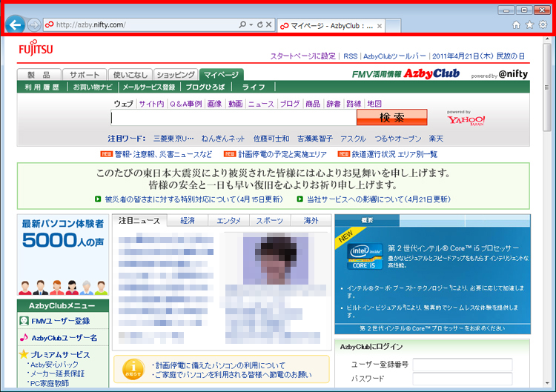Click the browser Forward arrow button
The image size is (556, 392).
coord(34,24)
